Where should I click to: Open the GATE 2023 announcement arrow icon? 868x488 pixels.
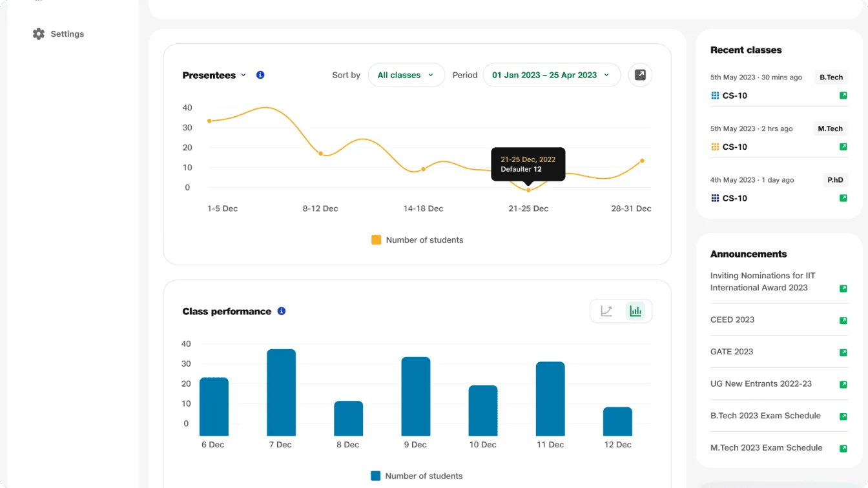(843, 352)
